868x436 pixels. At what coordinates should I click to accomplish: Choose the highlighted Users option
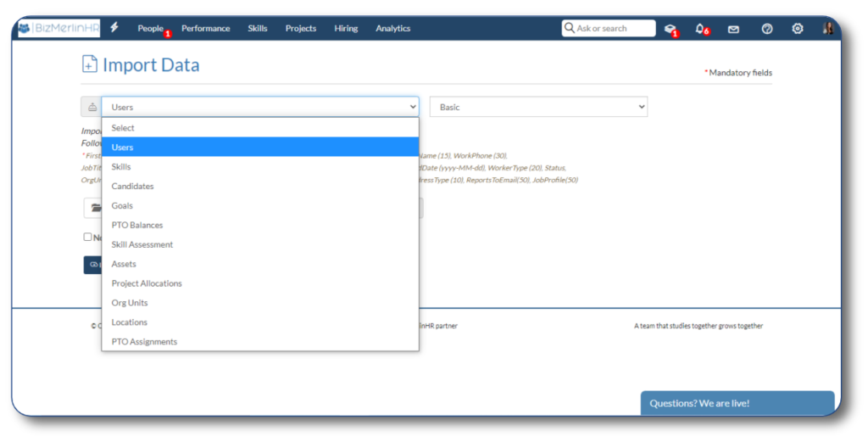[260, 147]
